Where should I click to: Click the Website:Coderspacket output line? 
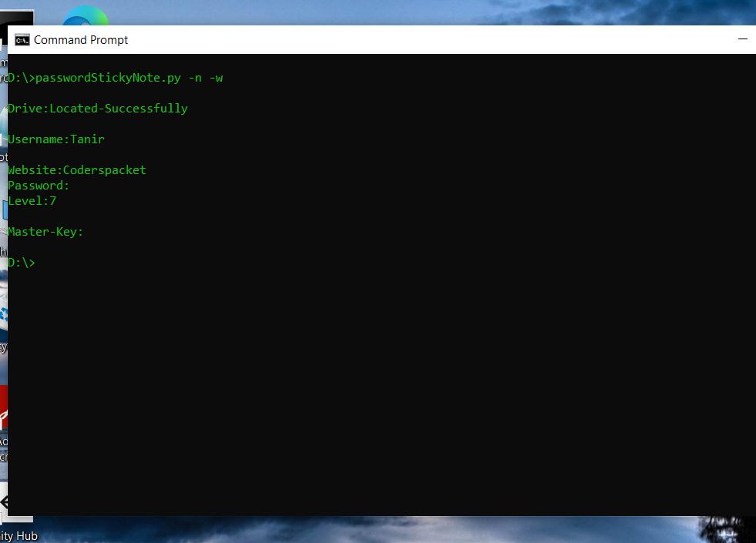click(77, 170)
